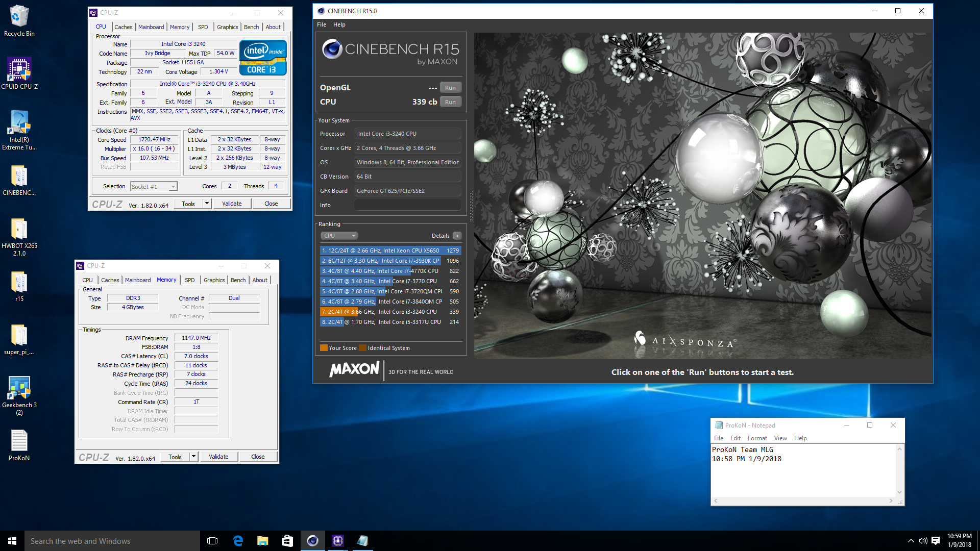Viewport: 980px width, 551px height.
Task: Select the i7-4770K ranking row
Action: point(390,271)
